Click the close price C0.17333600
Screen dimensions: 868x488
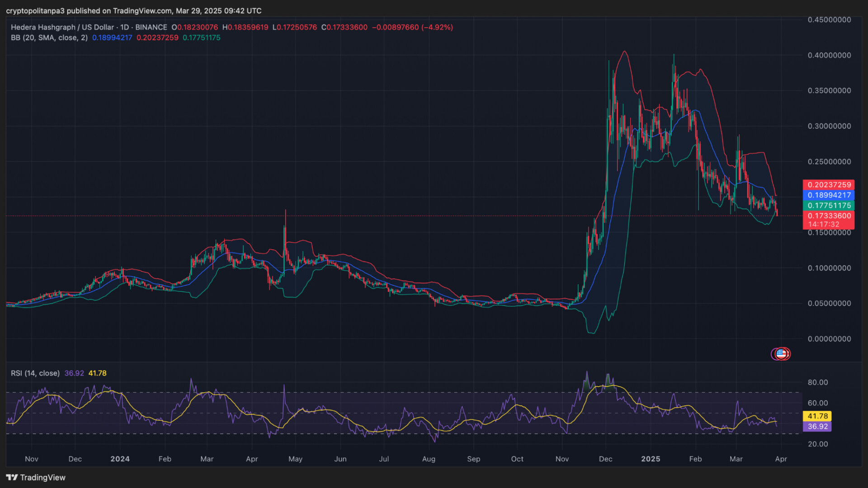344,27
